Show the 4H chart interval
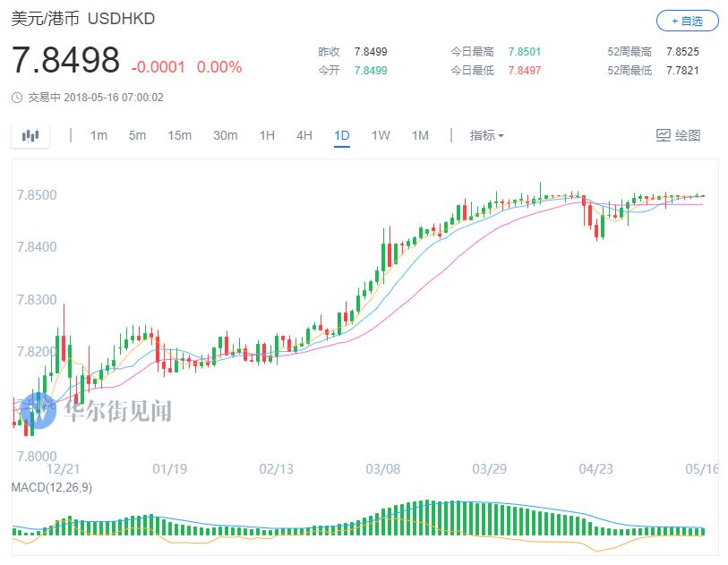728x565 pixels. [x=304, y=136]
